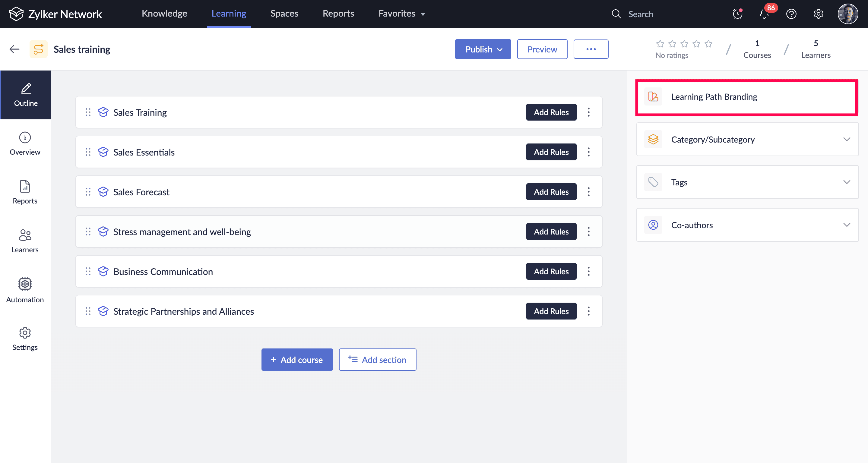Image resolution: width=868 pixels, height=463 pixels.
Task: Open Learners in the left sidebar
Action: (x=25, y=241)
